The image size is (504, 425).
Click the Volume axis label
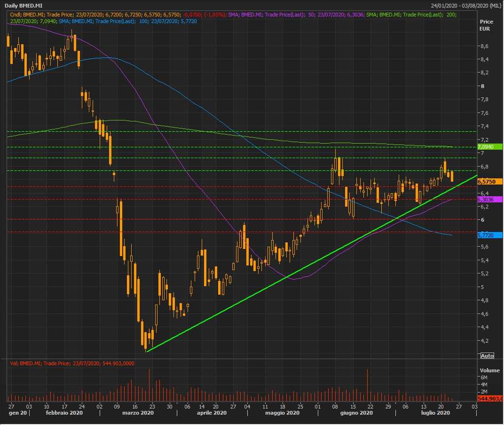click(x=489, y=370)
